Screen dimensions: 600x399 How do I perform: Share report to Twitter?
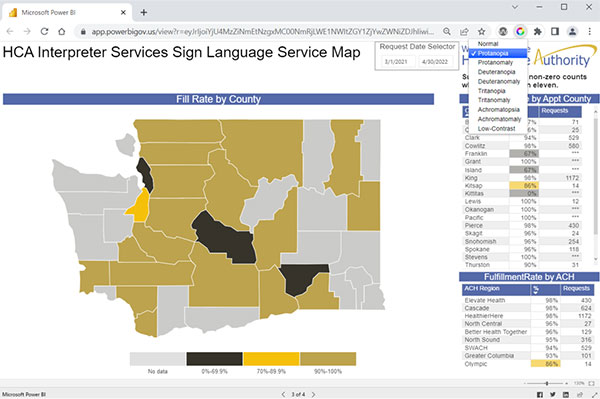point(553,394)
